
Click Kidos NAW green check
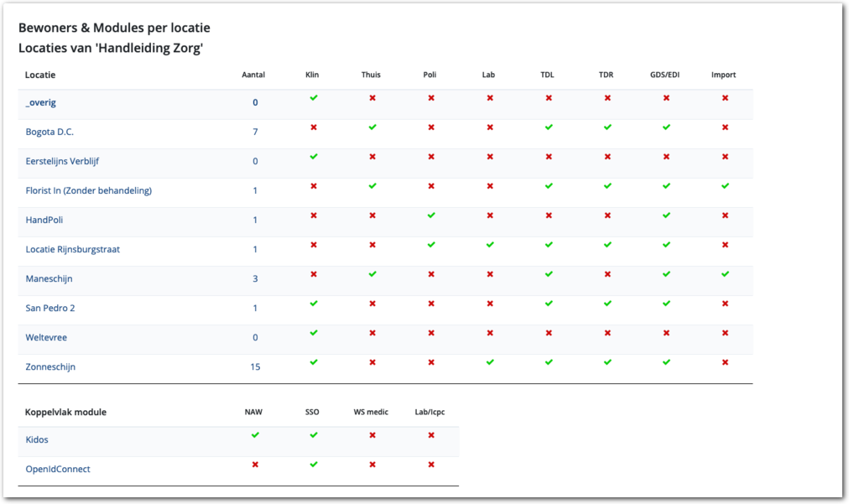coord(255,435)
